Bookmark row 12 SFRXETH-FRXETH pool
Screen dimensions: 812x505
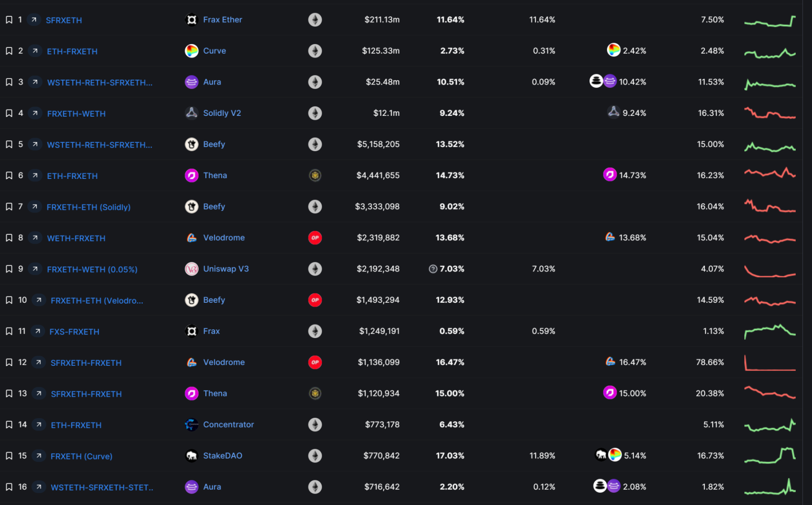coord(9,362)
